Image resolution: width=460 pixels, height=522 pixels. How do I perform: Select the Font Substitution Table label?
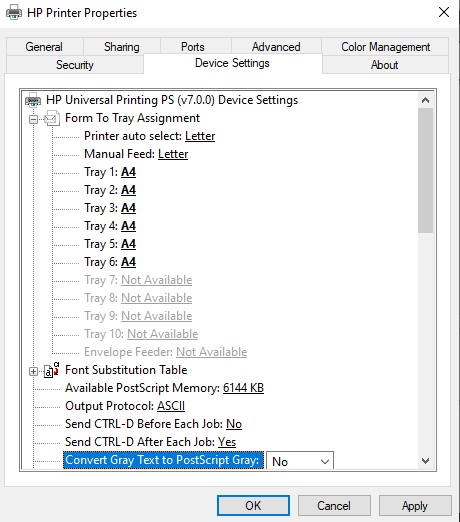(126, 370)
